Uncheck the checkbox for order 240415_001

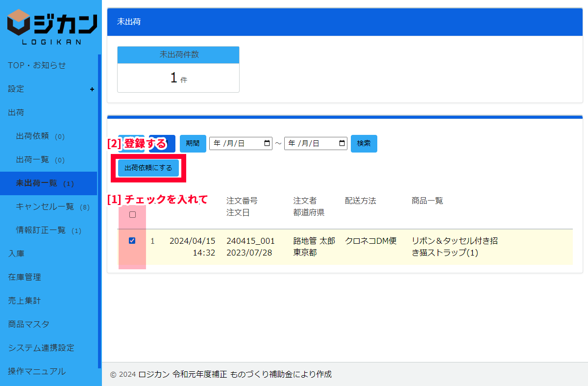(x=132, y=241)
